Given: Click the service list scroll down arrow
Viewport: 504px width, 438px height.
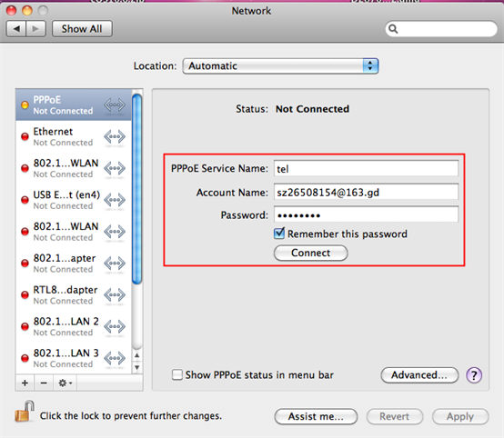Looking at the screenshot, I should click(137, 367).
